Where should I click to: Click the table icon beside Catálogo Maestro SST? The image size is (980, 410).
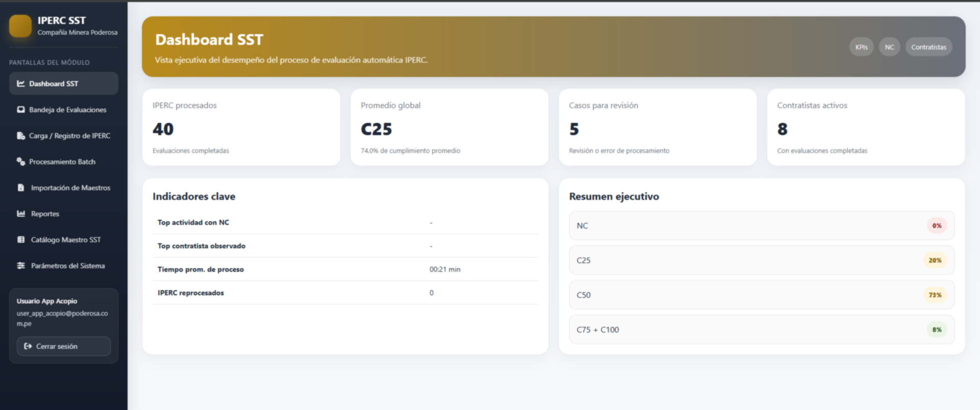point(21,240)
